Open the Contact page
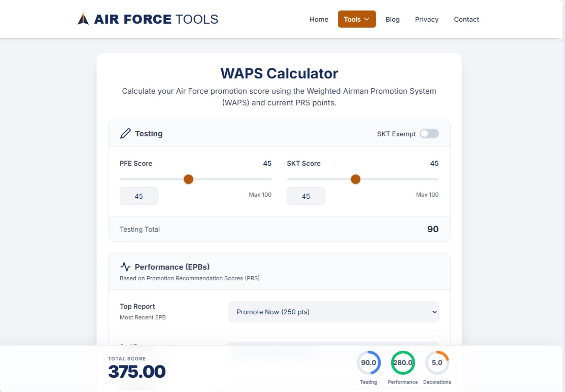Screen dimensions: 565x392 coord(466,19)
